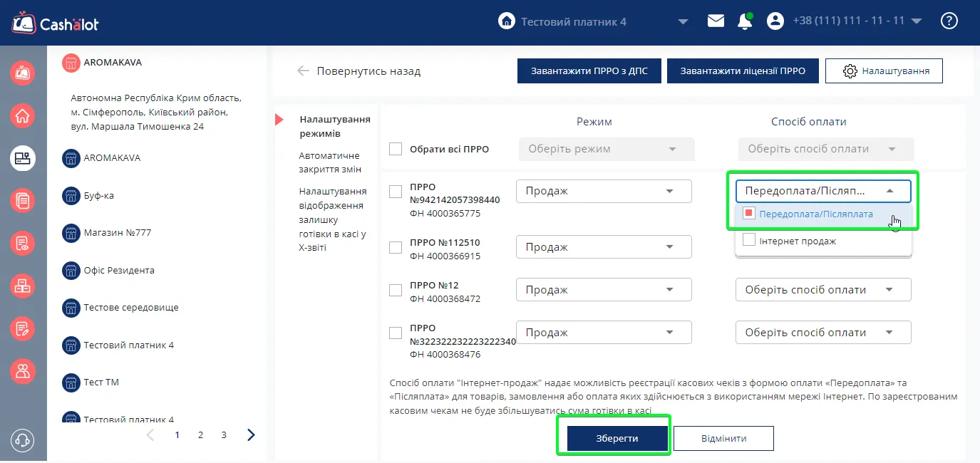Open the document edit sidebar icon

click(x=23, y=328)
